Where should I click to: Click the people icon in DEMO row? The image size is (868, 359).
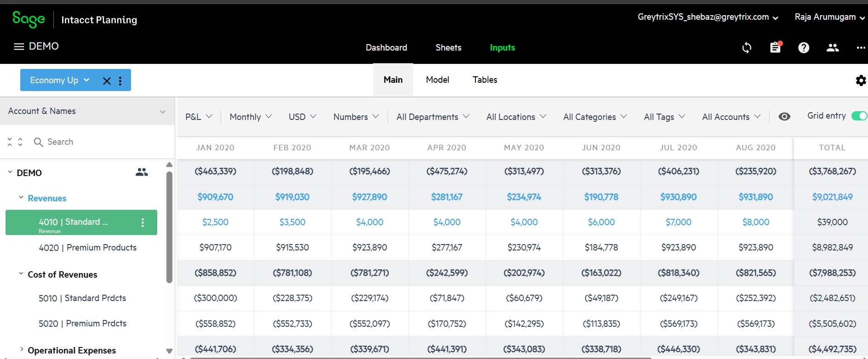142,172
